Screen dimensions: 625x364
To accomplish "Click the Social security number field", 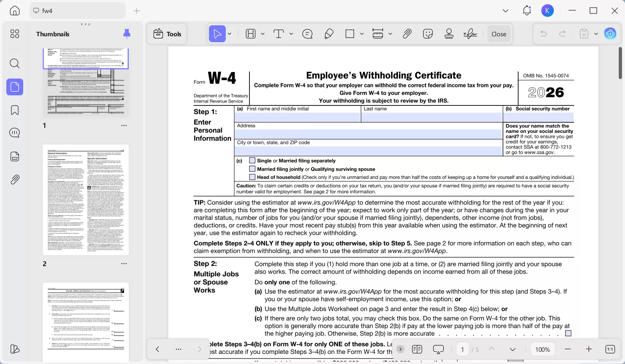I will pos(538,117).
